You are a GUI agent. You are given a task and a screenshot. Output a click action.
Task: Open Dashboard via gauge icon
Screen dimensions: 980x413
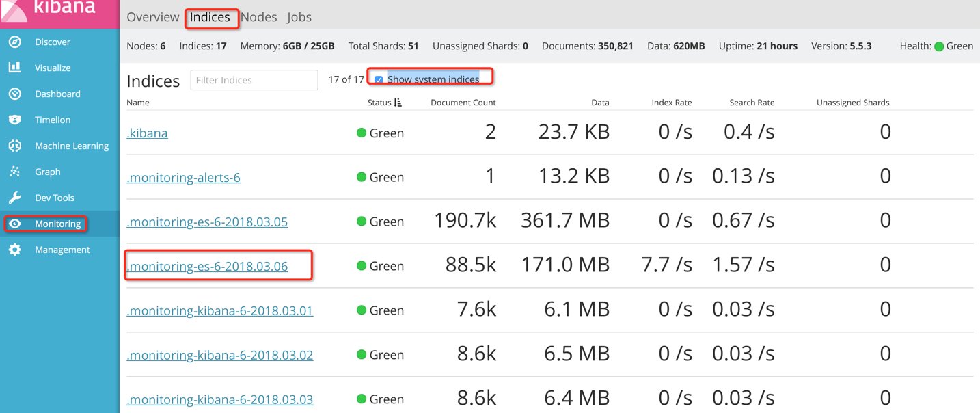tap(15, 94)
